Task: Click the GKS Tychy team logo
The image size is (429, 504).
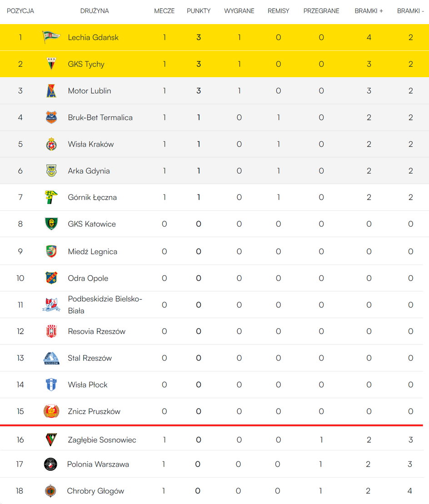Action: coord(51,64)
